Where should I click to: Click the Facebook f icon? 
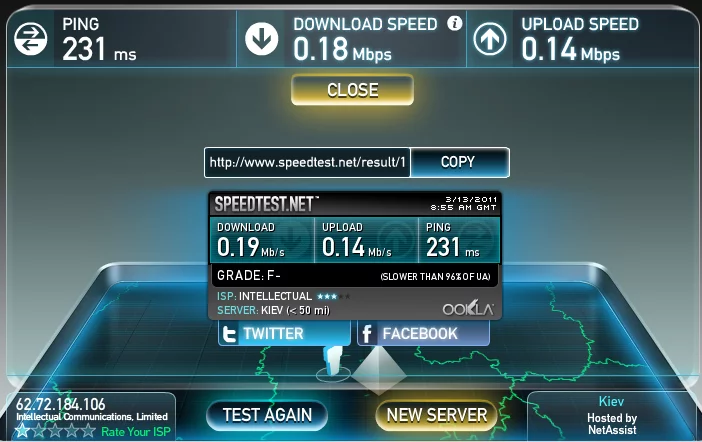pyautogui.click(x=367, y=334)
